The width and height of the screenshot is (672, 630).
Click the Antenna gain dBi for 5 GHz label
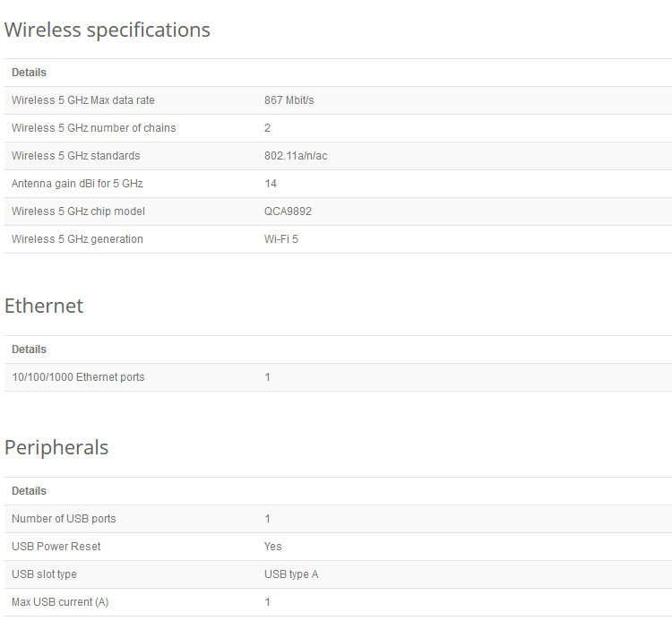[x=77, y=184]
